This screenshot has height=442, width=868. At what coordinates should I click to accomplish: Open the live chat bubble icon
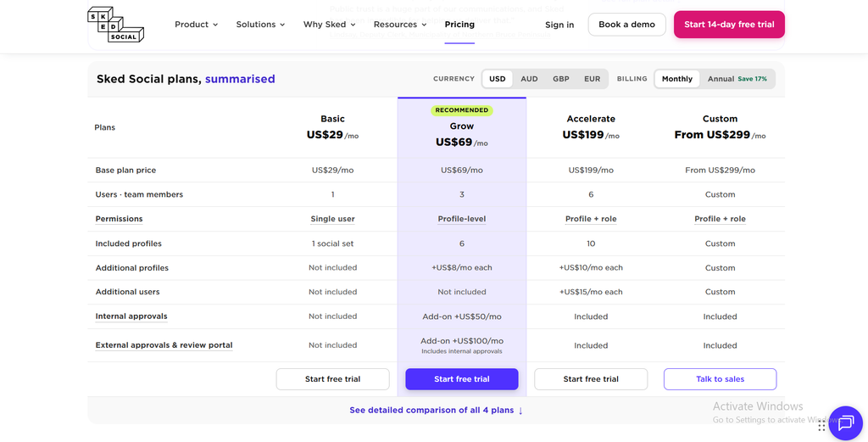point(845,423)
